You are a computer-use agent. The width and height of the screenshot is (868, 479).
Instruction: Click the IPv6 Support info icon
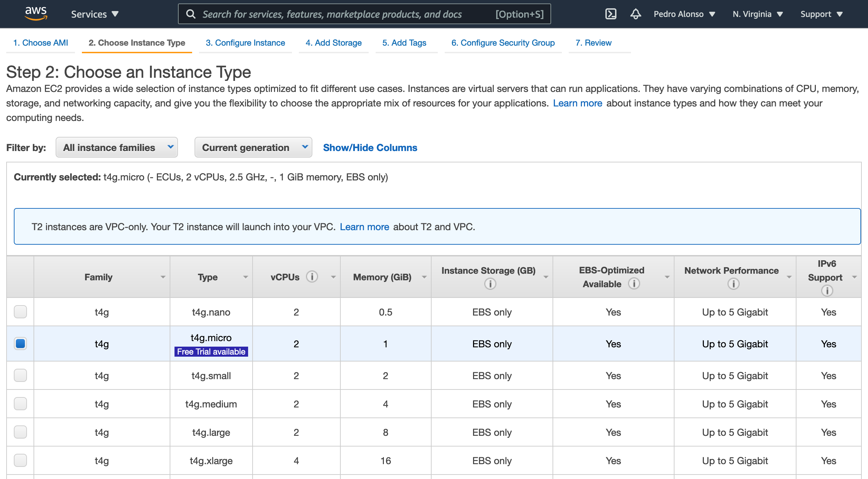[x=827, y=291]
